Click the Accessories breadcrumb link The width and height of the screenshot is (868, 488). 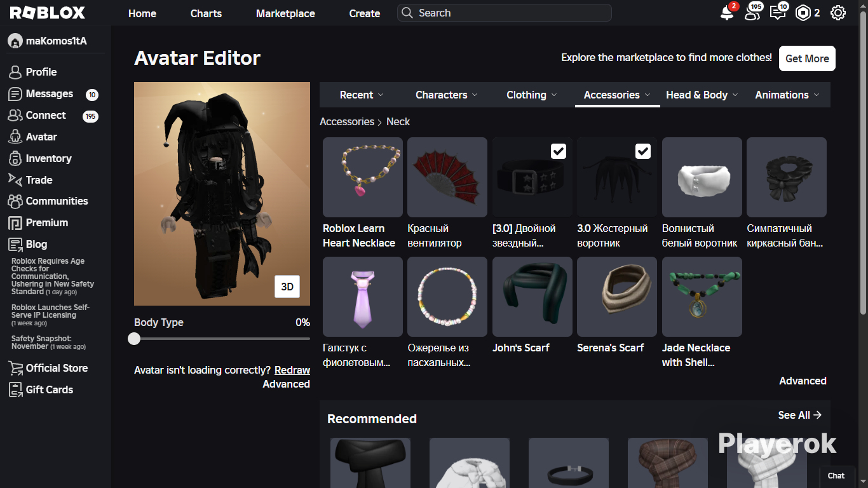(347, 121)
